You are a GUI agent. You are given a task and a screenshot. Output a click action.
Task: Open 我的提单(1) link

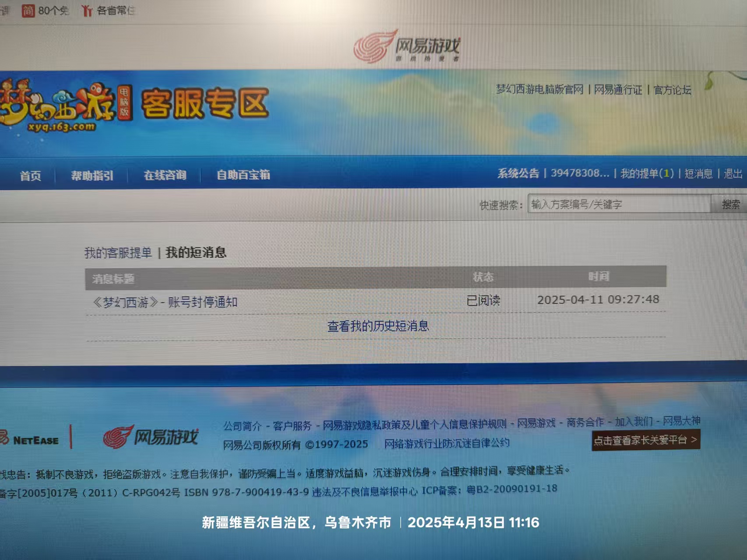[647, 173]
